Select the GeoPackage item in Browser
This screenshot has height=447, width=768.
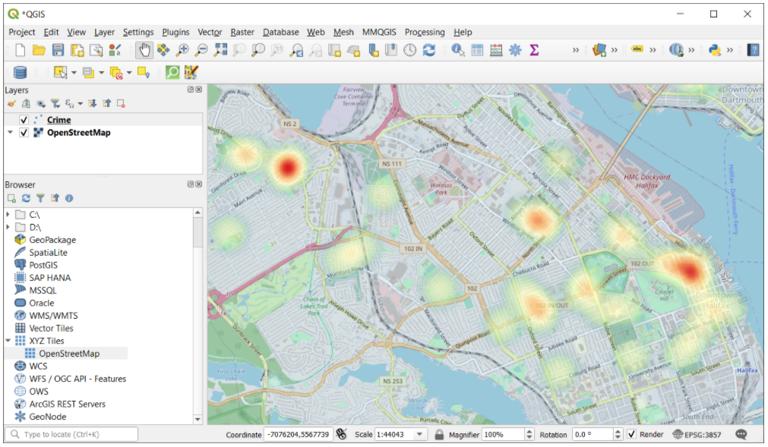[x=52, y=240]
